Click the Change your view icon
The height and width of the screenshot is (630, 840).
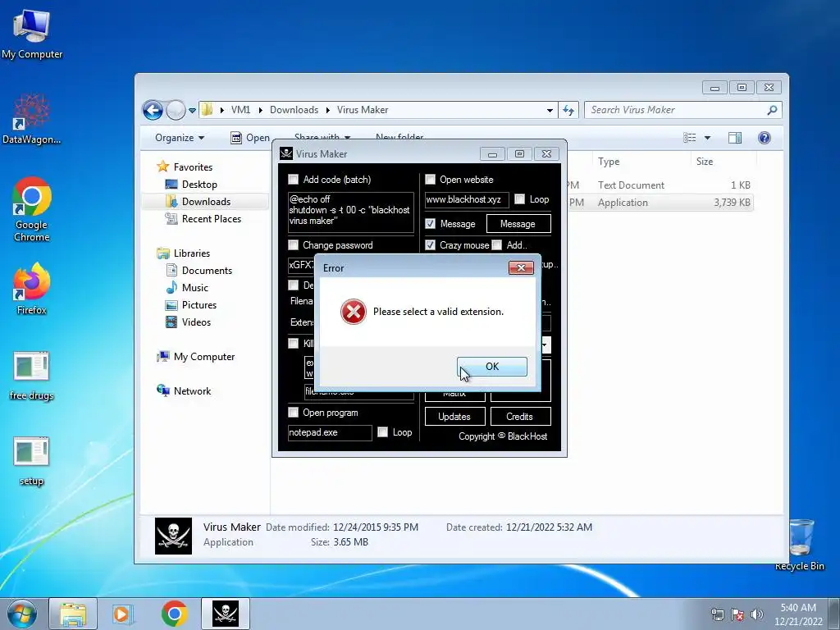(x=690, y=138)
